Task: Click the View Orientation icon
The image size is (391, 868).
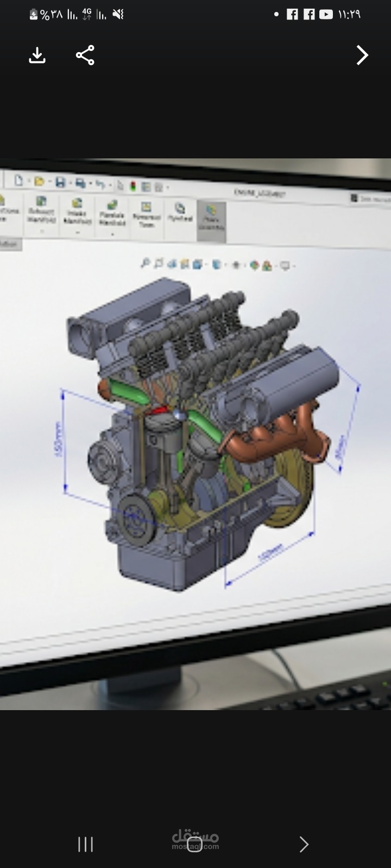Action: pyautogui.click(x=198, y=264)
